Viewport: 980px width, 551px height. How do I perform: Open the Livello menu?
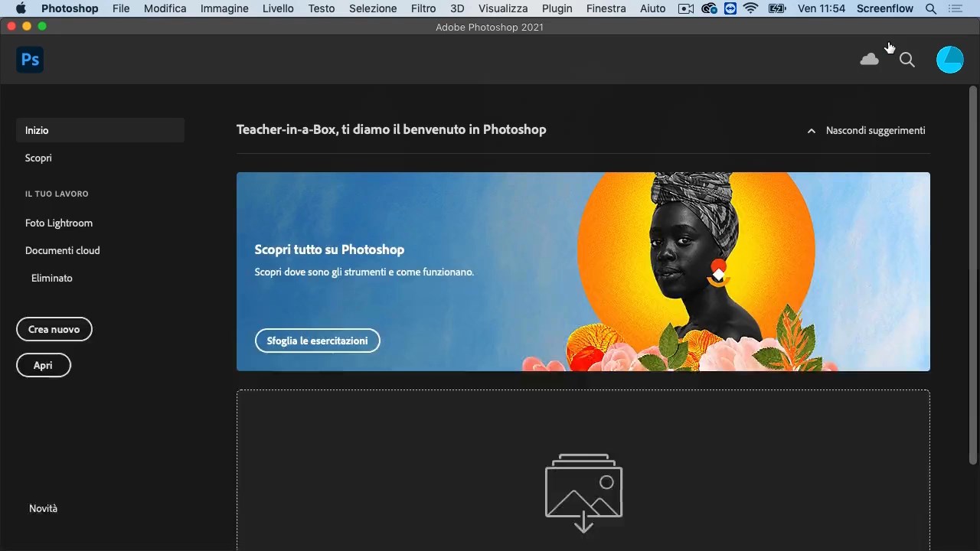278,8
